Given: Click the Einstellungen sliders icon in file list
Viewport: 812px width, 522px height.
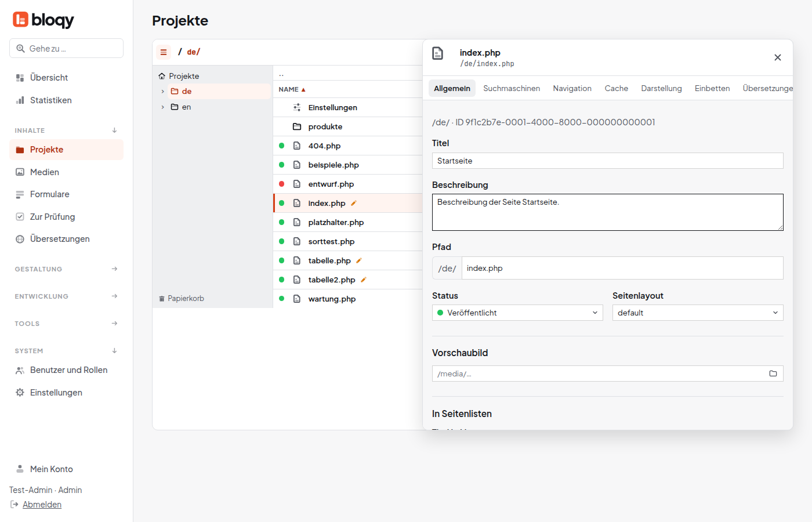Looking at the screenshot, I should point(297,107).
